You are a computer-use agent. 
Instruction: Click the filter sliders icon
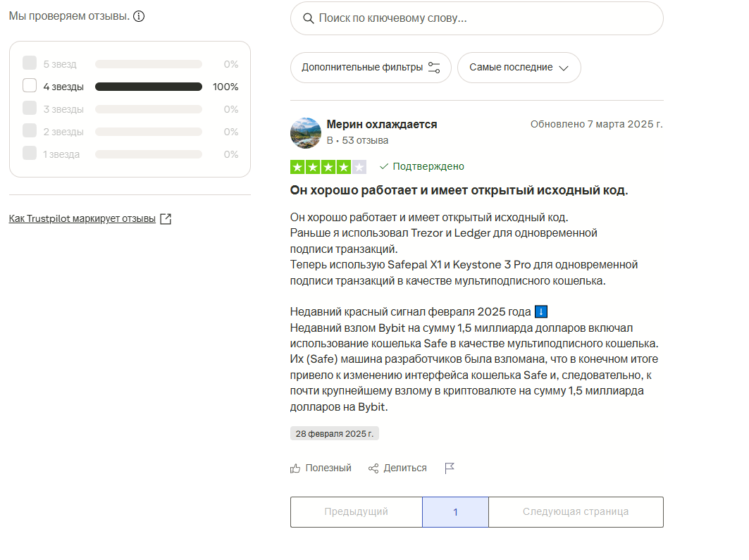434,68
